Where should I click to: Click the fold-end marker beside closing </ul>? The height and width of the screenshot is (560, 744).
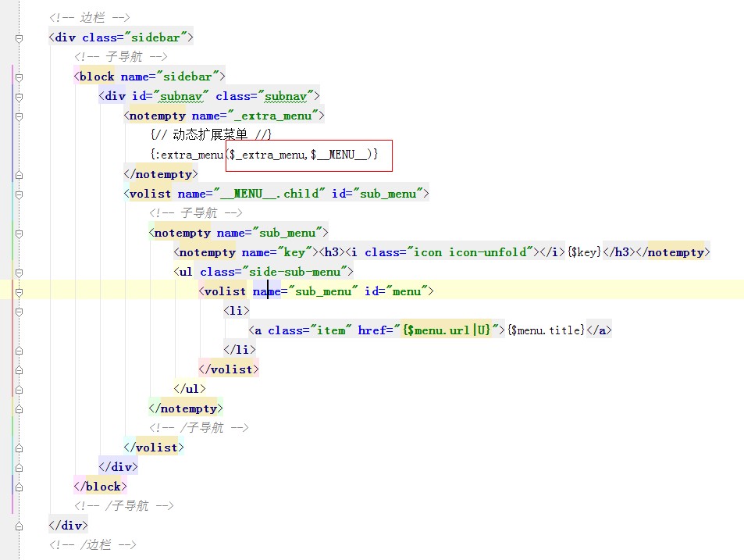pyautogui.click(x=18, y=388)
